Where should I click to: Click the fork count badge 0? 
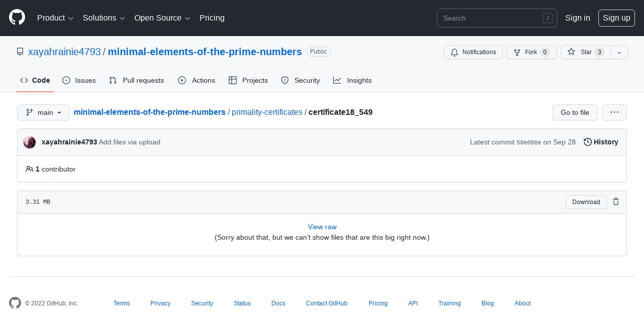545,52
